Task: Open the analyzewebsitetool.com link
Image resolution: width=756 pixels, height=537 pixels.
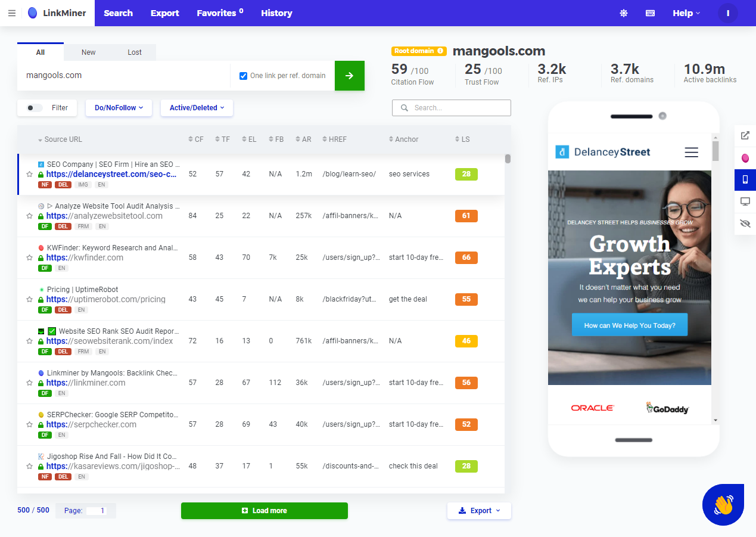Action: pyautogui.click(x=104, y=216)
